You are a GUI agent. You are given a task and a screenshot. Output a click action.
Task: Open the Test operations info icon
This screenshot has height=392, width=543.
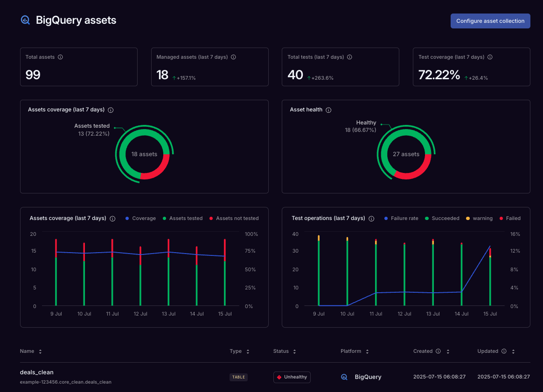point(371,218)
